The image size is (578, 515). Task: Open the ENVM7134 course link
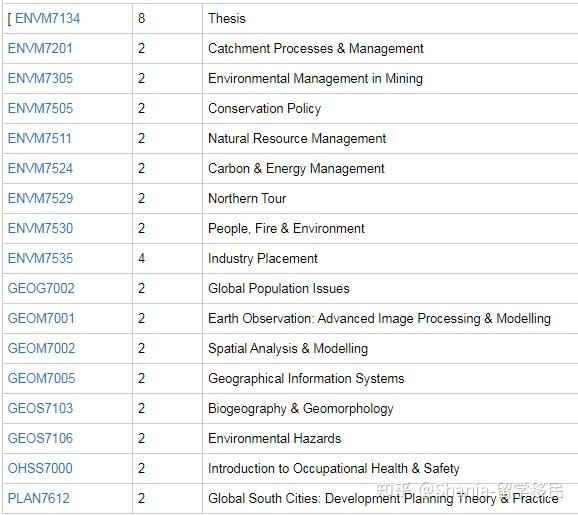click(47, 18)
